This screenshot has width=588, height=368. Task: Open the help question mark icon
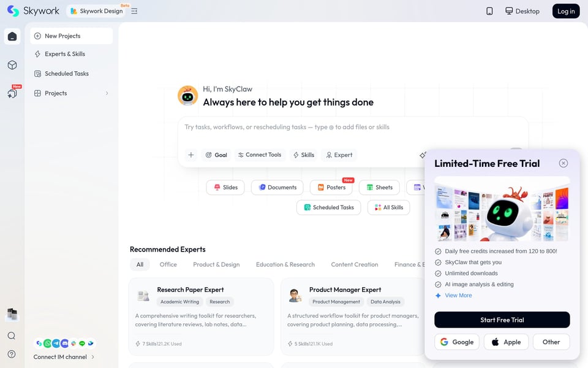12,354
